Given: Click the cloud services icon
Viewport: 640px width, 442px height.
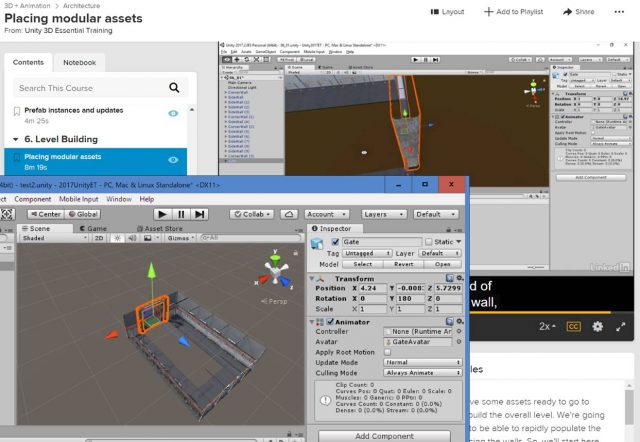Looking at the screenshot, I should point(289,214).
